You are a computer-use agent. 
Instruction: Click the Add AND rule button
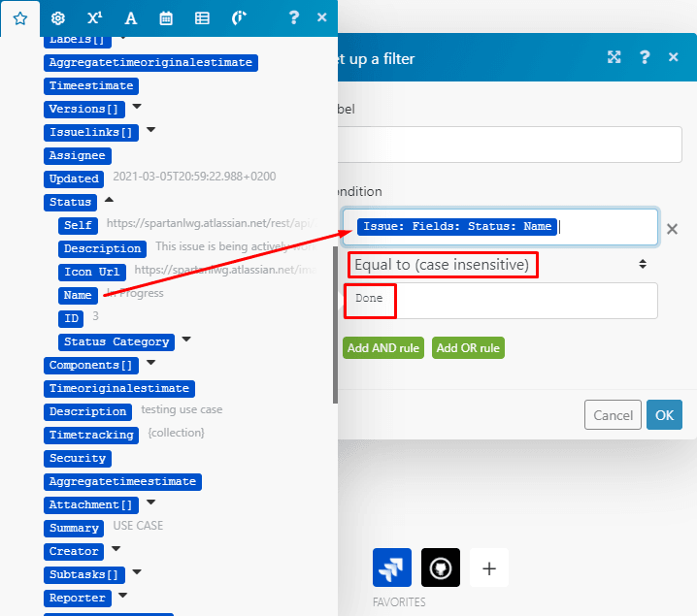(383, 348)
